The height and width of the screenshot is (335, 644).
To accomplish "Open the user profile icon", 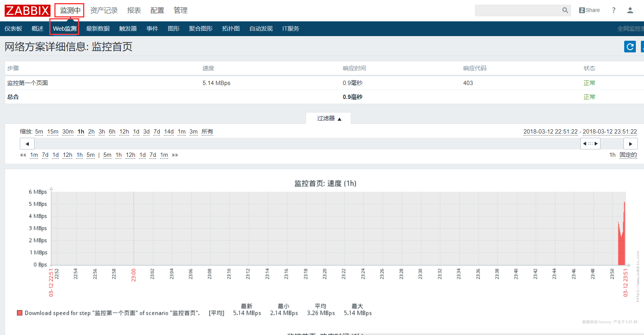I will tap(630, 10).
